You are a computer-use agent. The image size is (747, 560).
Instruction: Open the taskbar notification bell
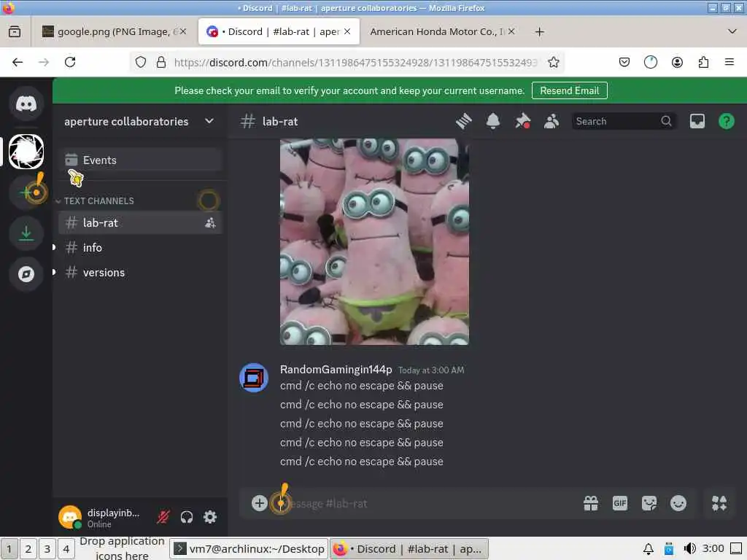[648, 549]
